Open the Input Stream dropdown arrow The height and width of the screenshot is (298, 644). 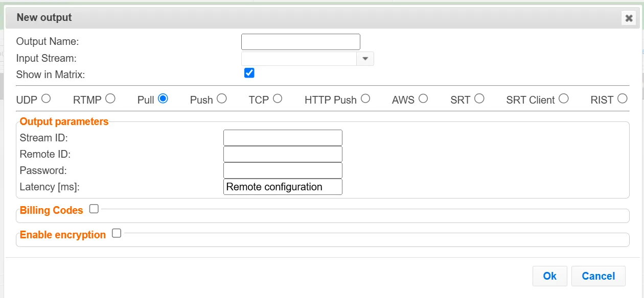(x=365, y=59)
